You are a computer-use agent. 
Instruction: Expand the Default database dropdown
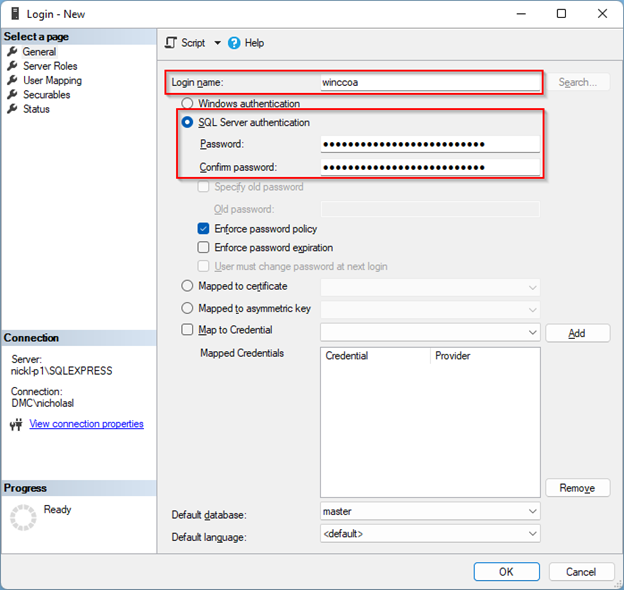coord(532,512)
